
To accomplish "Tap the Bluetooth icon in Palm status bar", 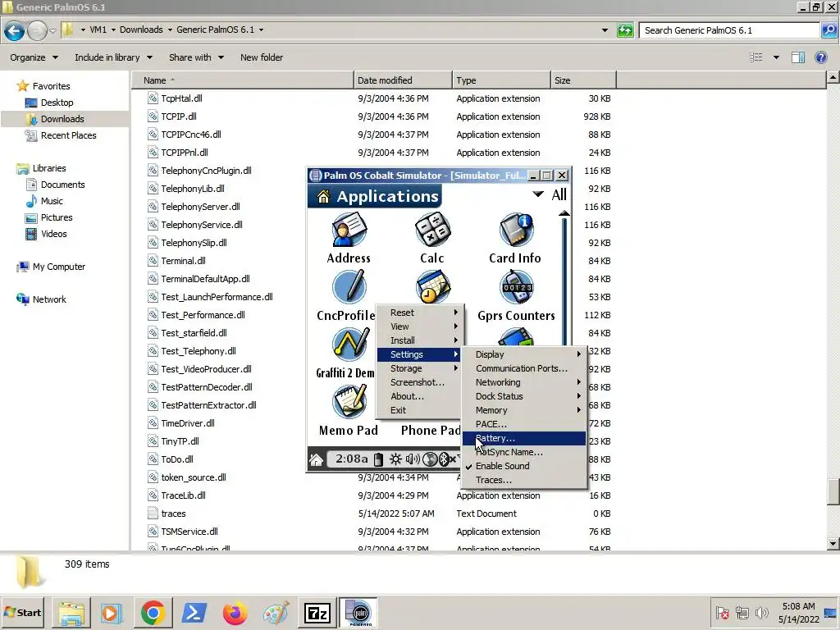I will coord(444,459).
